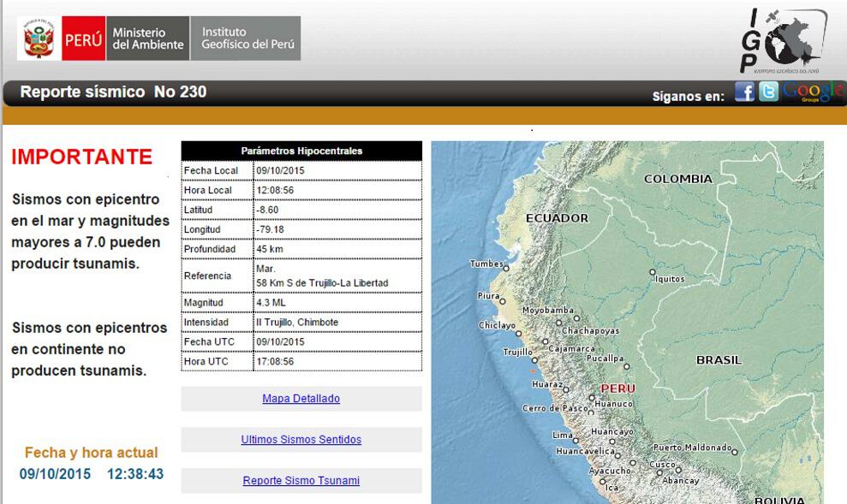The image size is (847, 504).
Task: Click the Reporte sísmico No 230 title
Action: (113, 92)
